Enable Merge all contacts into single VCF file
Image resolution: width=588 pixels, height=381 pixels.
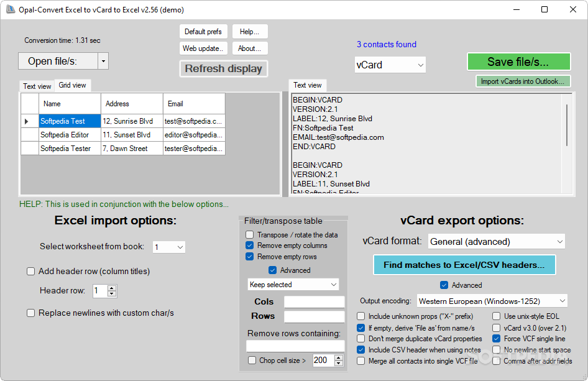[361, 360]
